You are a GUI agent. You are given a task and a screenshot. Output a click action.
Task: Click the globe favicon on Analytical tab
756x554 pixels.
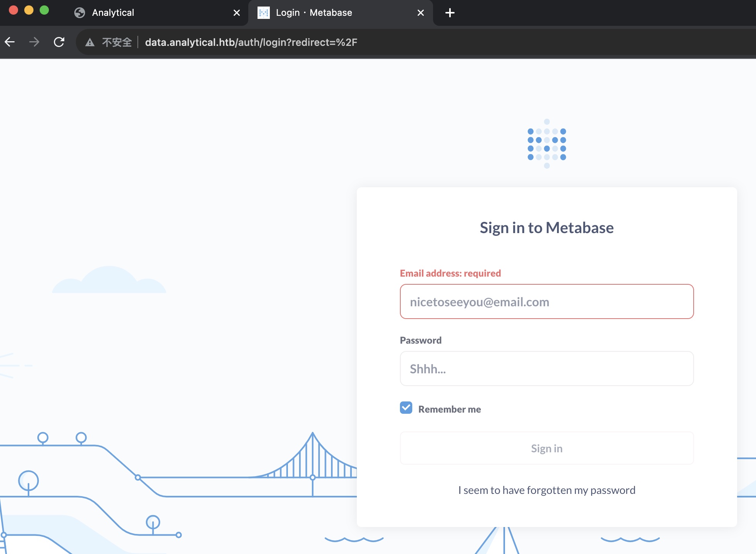pyautogui.click(x=80, y=13)
